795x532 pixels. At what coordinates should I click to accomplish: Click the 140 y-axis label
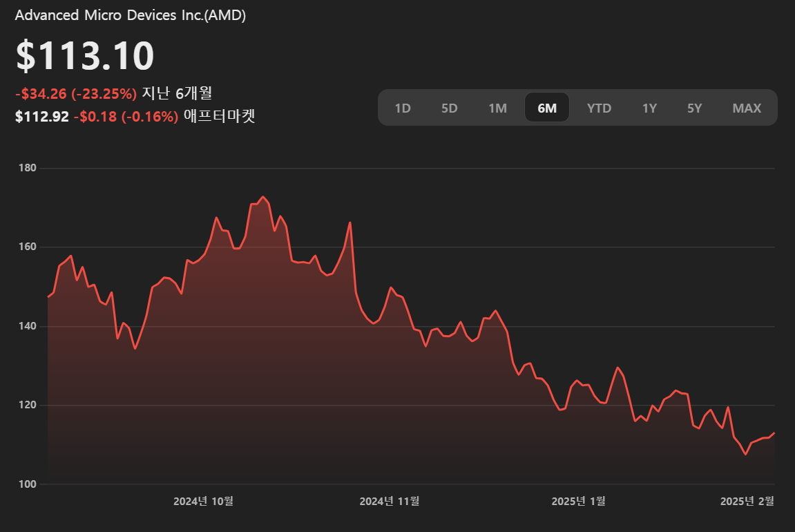point(28,326)
